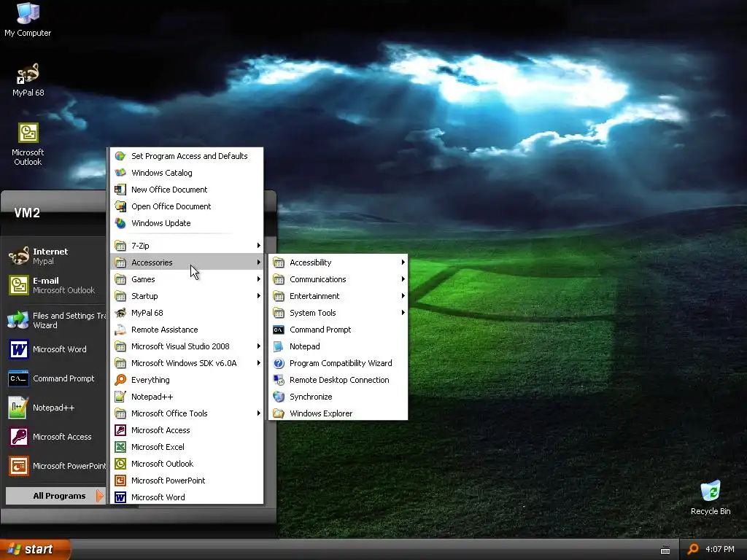
Task: Open Microsoft Outlook desktop icon
Action: pos(28,144)
